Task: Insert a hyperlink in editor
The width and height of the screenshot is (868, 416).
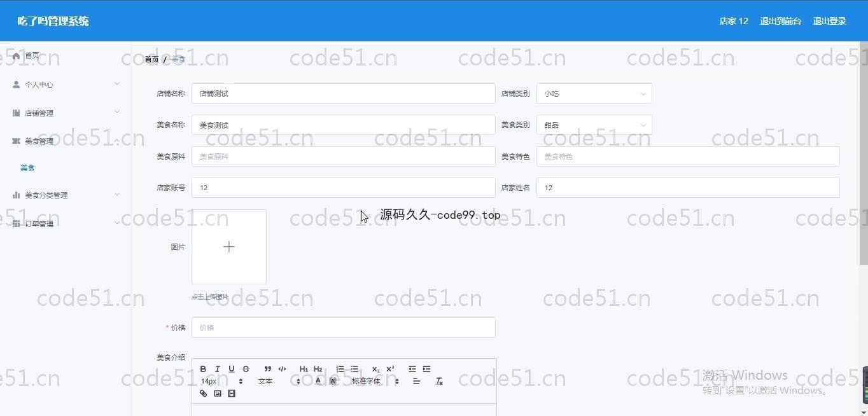Action: click(x=203, y=394)
